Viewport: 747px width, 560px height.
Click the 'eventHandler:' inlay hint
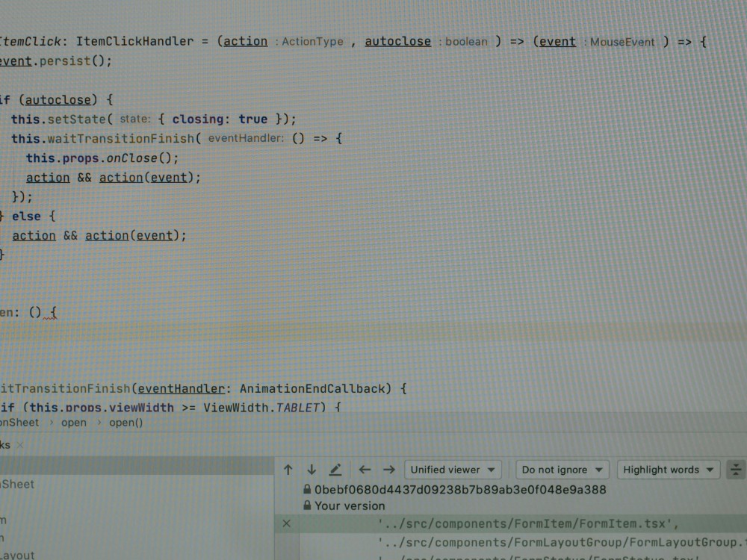pyautogui.click(x=246, y=138)
